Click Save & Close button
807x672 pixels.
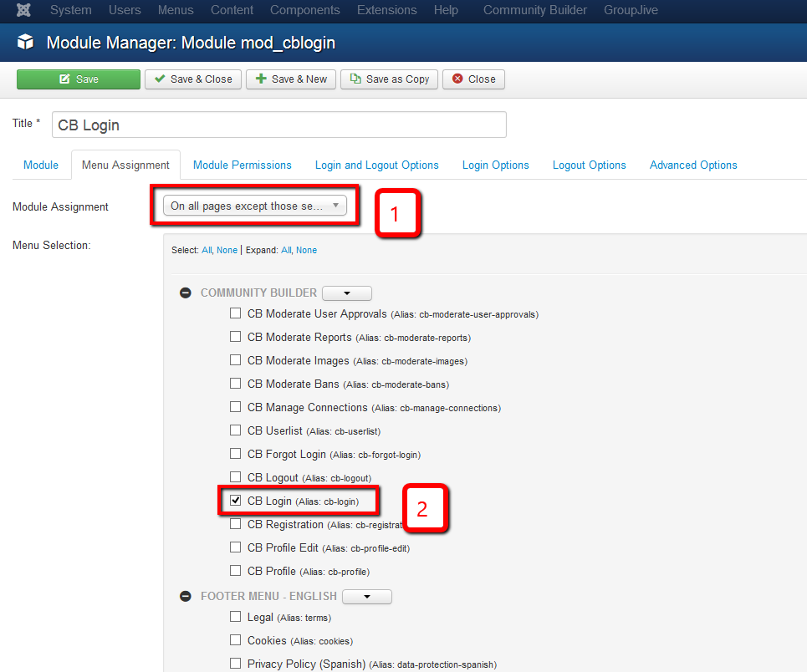pos(193,79)
